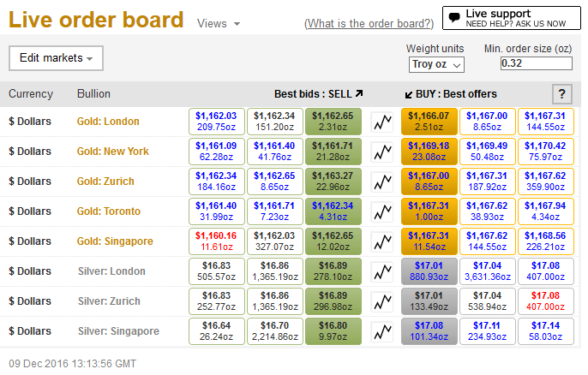Viewport: 588px width, 375px height.
Task: Click the question mark help button
Action: tap(562, 94)
